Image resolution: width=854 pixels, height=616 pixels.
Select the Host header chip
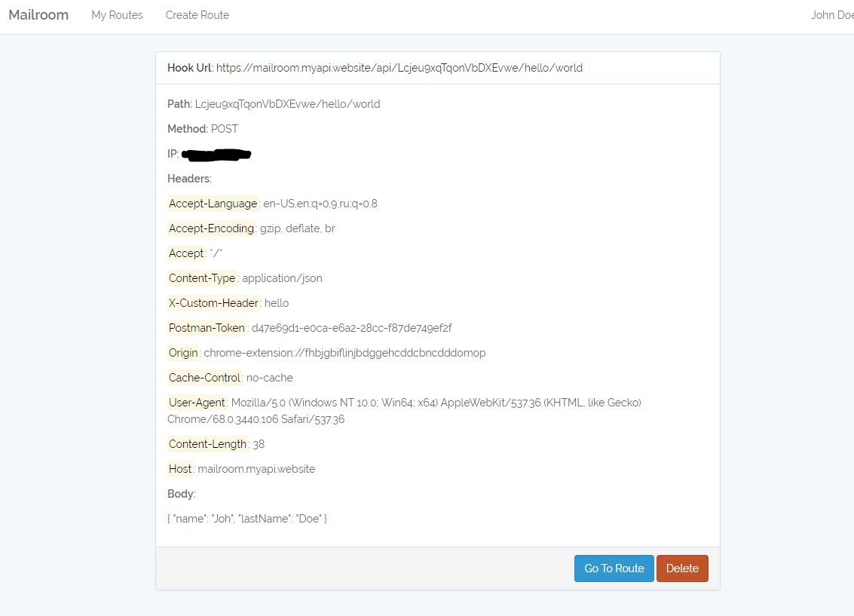tap(180, 469)
